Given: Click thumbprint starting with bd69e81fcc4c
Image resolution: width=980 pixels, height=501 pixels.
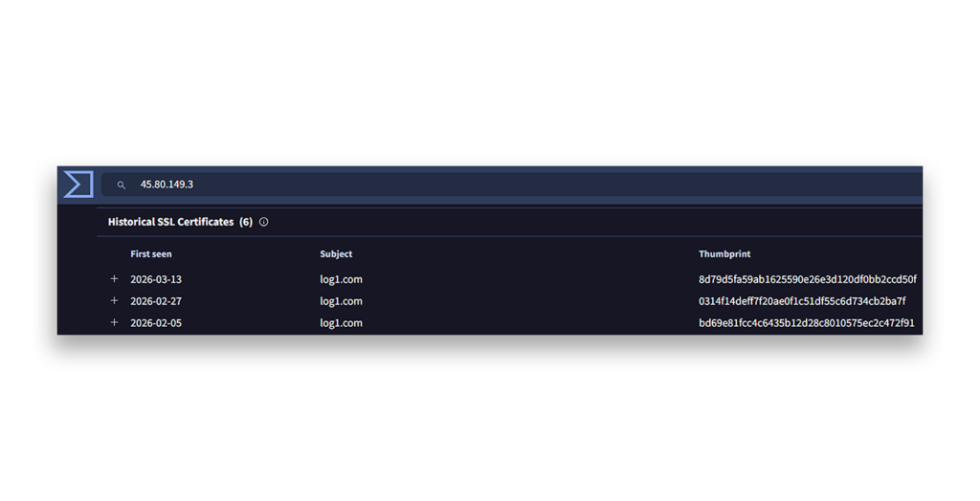Looking at the screenshot, I should (806, 323).
